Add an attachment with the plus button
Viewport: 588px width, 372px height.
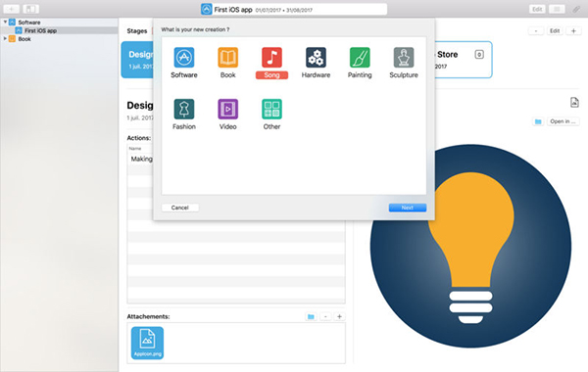tap(339, 316)
